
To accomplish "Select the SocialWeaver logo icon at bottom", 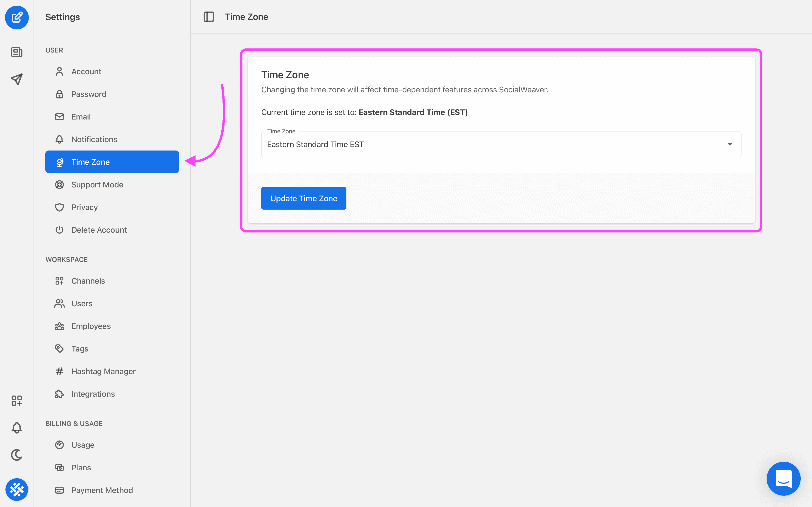I will (x=17, y=490).
